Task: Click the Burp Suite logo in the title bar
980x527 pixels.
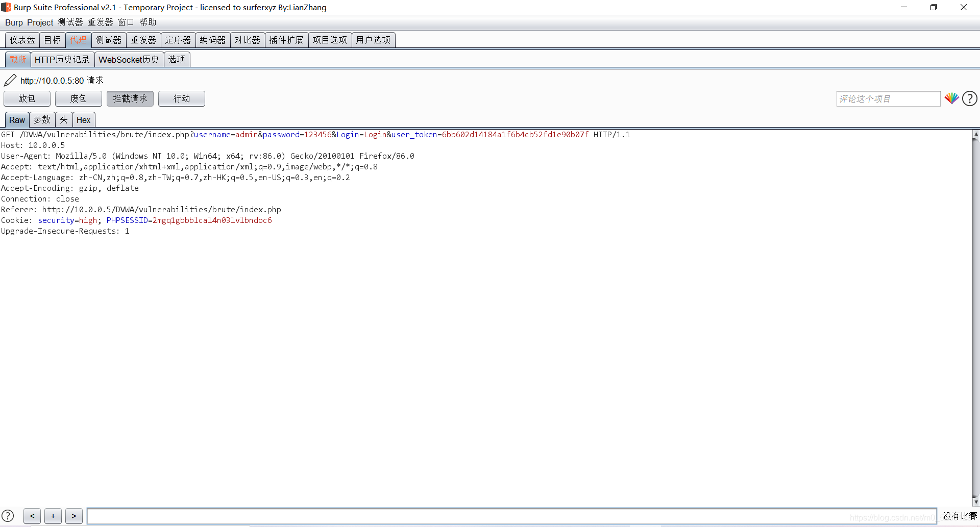Action: 6,7
